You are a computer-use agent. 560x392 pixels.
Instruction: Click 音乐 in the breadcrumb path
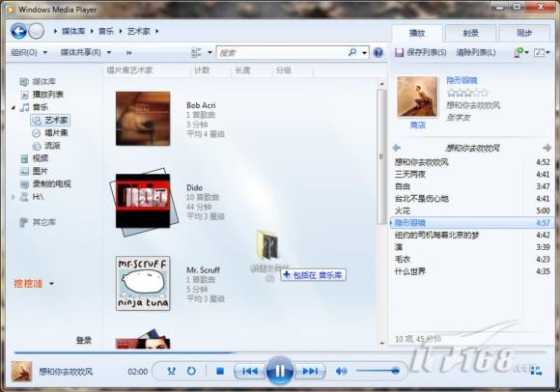[x=106, y=32]
